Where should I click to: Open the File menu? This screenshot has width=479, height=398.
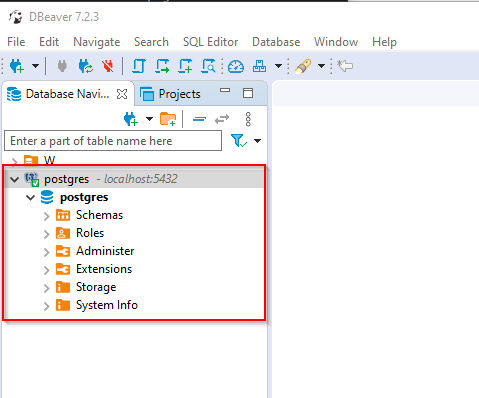coord(16,42)
